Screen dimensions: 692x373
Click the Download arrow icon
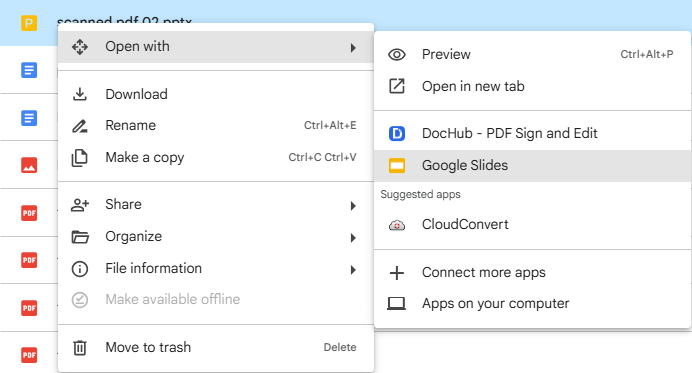coord(80,94)
